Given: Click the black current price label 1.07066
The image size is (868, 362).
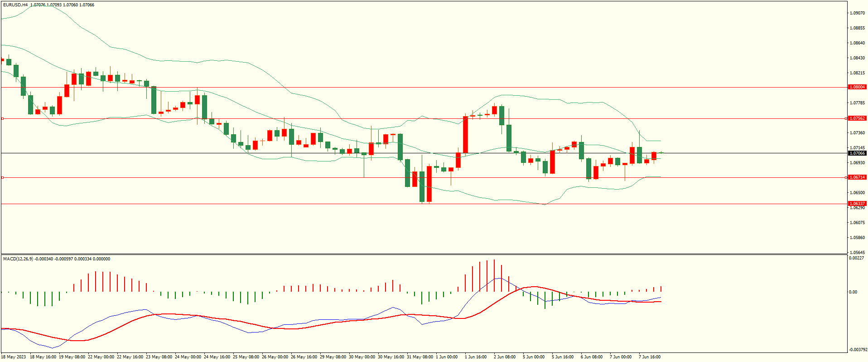Looking at the screenshot, I should pos(857,153).
